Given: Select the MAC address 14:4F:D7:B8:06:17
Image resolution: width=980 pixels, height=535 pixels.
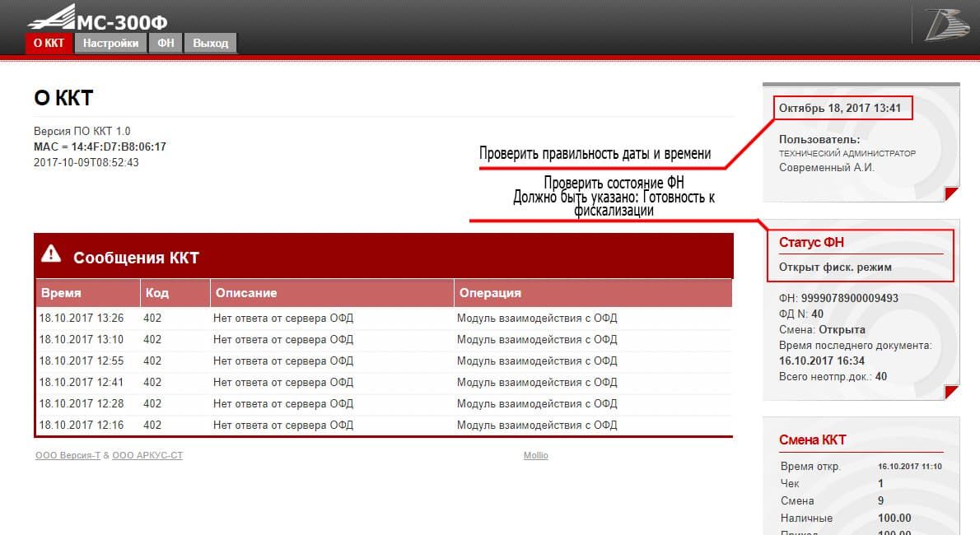Looking at the screenshot, I should pyautogui.click(x=119, y=147).
